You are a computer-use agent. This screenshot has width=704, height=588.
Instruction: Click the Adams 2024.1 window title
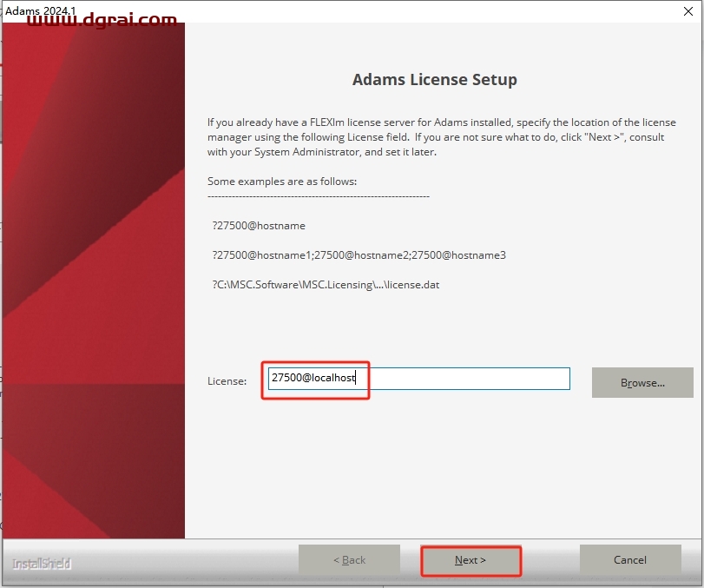pyautogui.click(x=41, y=10)
